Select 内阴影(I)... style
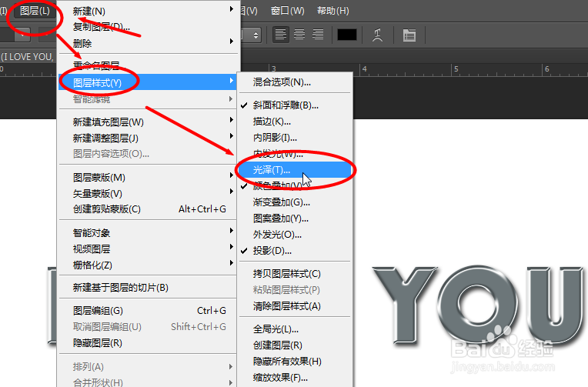 tap(295, 138)
